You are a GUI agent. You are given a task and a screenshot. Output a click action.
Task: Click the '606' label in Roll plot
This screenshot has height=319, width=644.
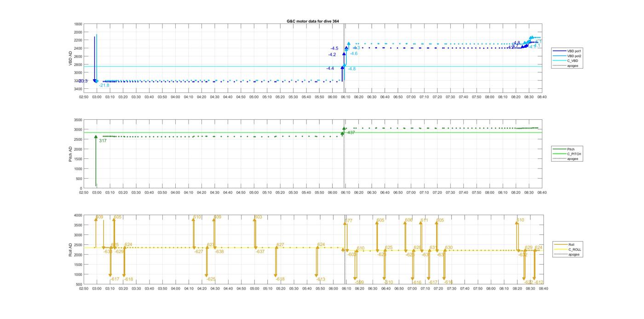point(408,220)
